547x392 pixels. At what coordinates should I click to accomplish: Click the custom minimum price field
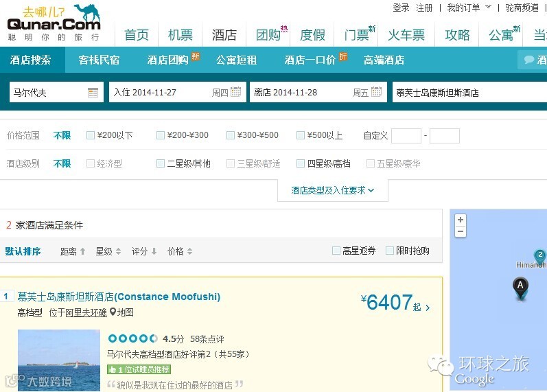406,136
